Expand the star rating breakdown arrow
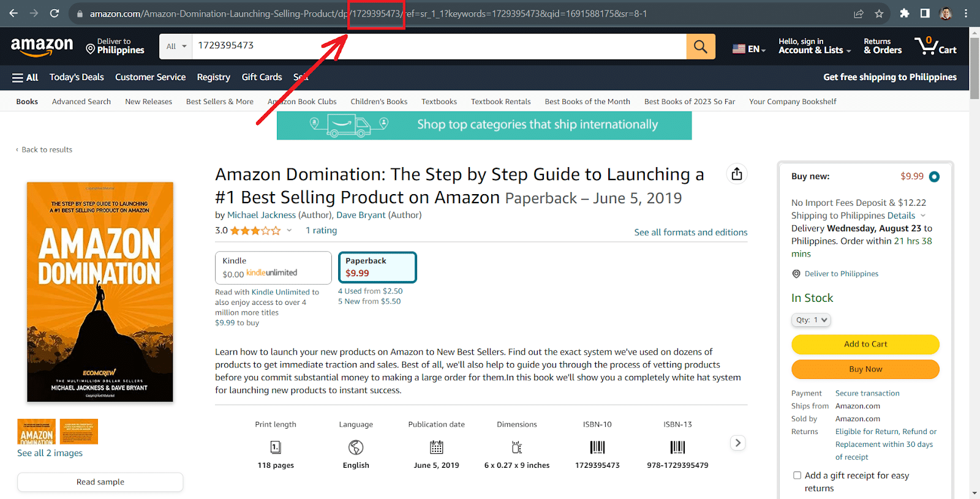Viewport: 980px width, 499px height. [x=289, y=231]
